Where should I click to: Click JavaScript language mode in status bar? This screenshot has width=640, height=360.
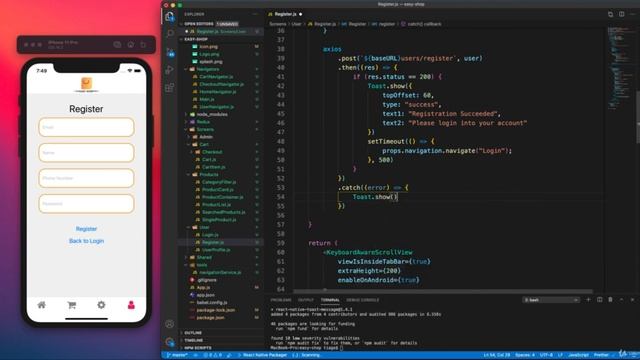(x=578, y=355)
